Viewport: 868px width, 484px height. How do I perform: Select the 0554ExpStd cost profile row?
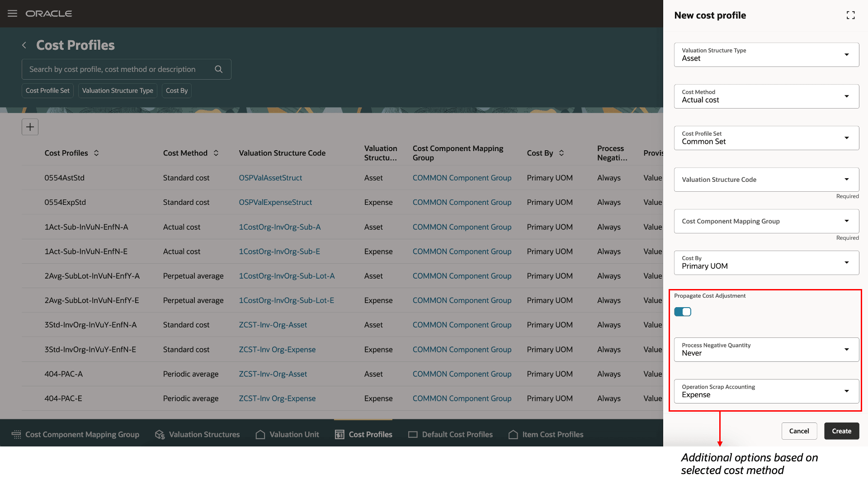click(342, 202)
